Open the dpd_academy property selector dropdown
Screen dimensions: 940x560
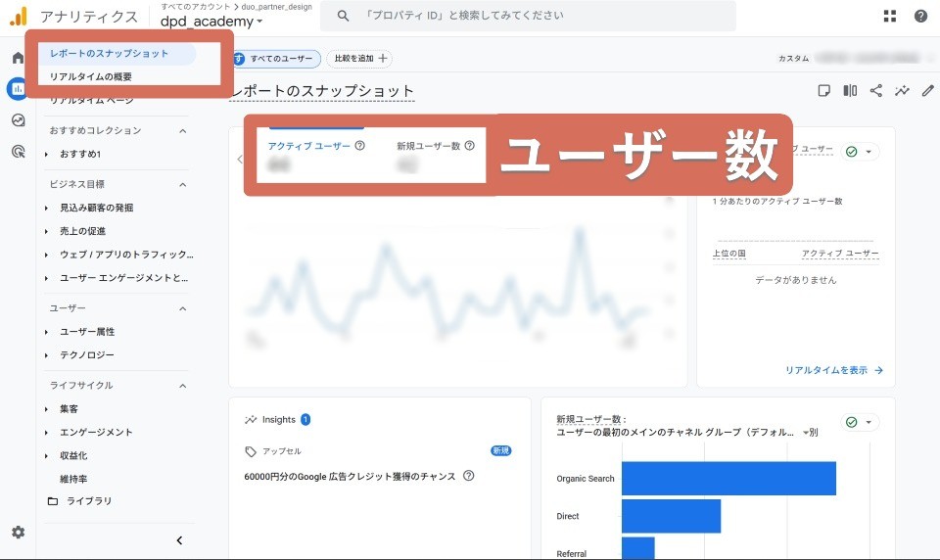[x=211, y=22]
